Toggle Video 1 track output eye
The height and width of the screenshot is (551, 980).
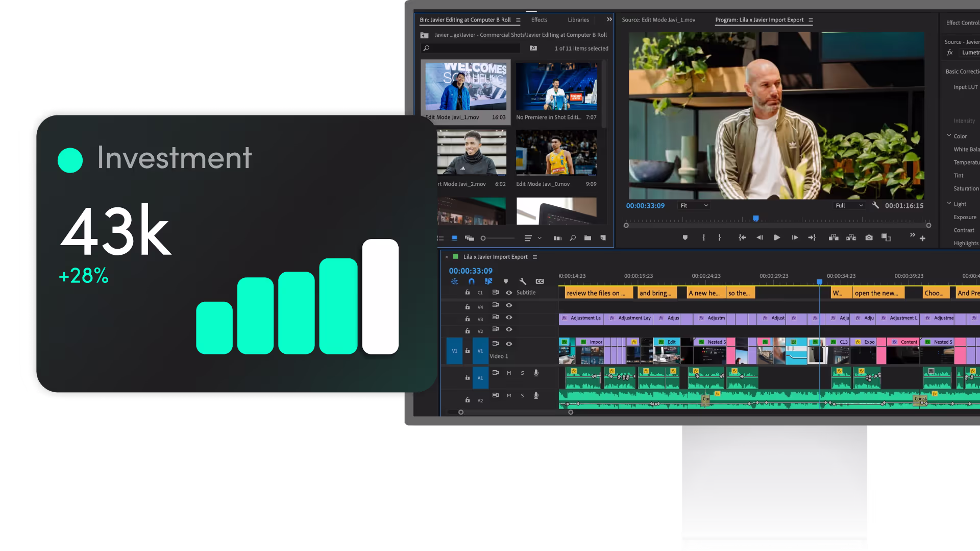click(509, 344)
